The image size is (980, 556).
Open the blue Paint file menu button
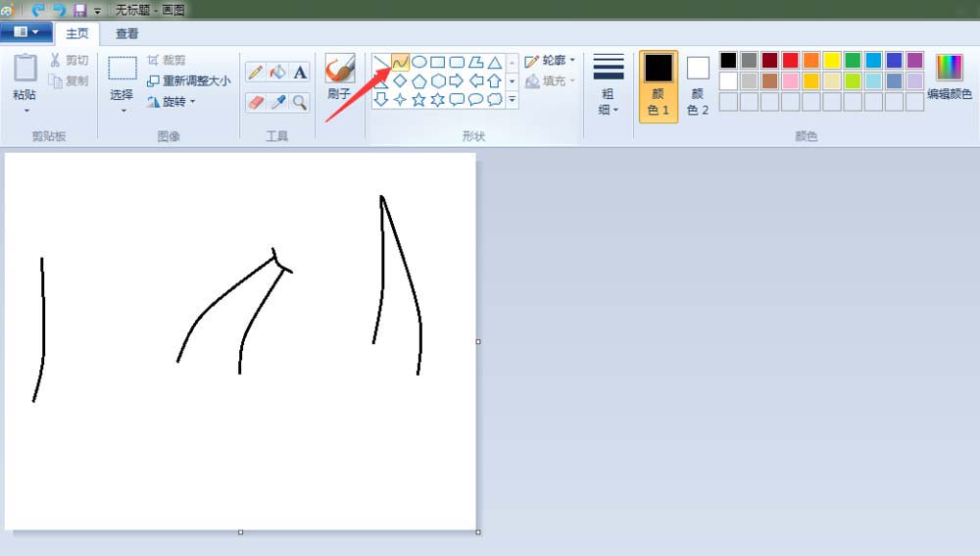click(x=26, y=32)
